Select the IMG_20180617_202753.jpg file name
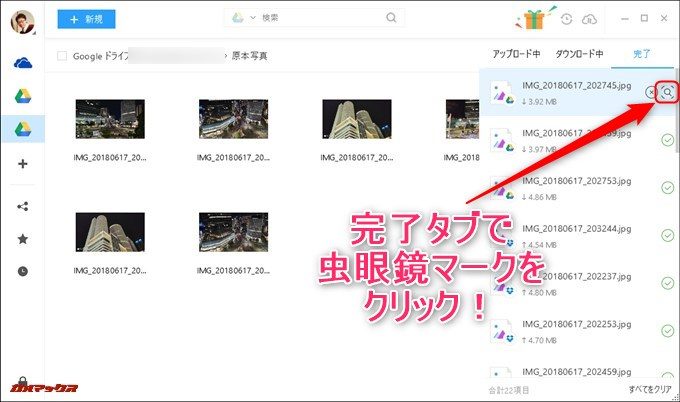The image size is (680, 402). (576, 181)
